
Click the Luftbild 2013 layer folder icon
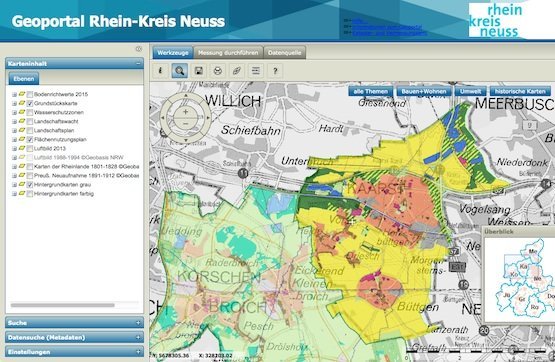click(22, 148)
